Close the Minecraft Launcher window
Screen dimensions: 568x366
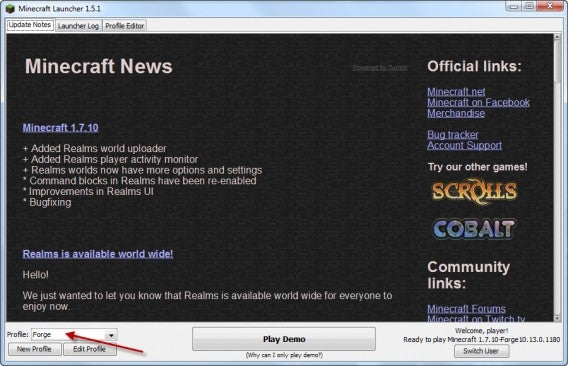click(x=549, y=6)
